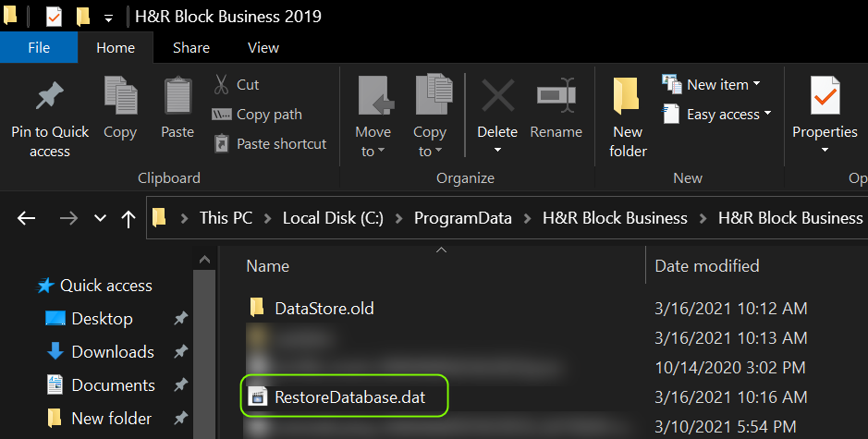Open the DataStore.old folder
The width and height of the screenshot is (868, 439).
(x=324, y=309)
